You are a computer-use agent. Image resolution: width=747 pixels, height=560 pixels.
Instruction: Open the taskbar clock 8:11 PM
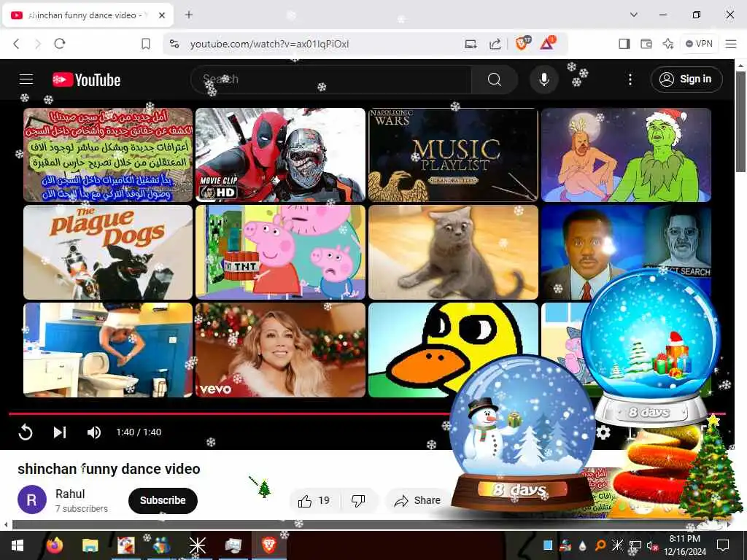685,545
